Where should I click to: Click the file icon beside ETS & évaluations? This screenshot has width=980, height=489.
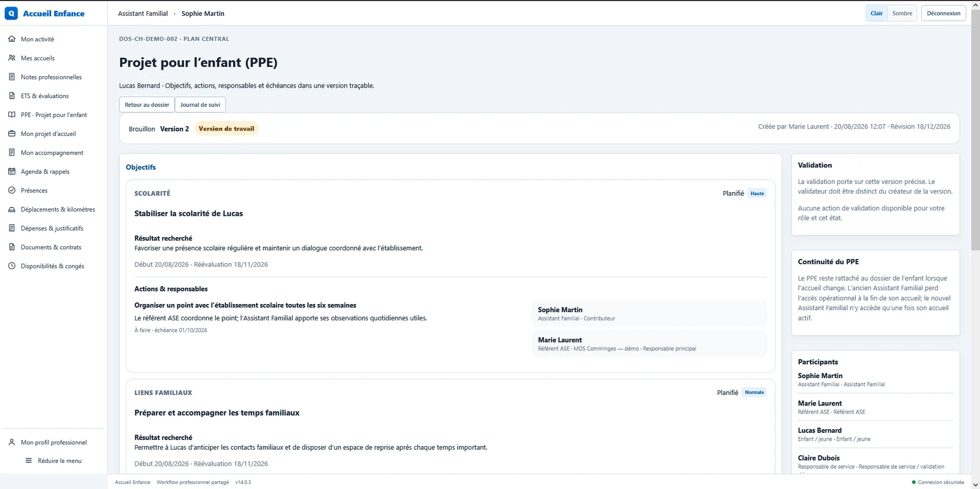(x=12, y=96)
